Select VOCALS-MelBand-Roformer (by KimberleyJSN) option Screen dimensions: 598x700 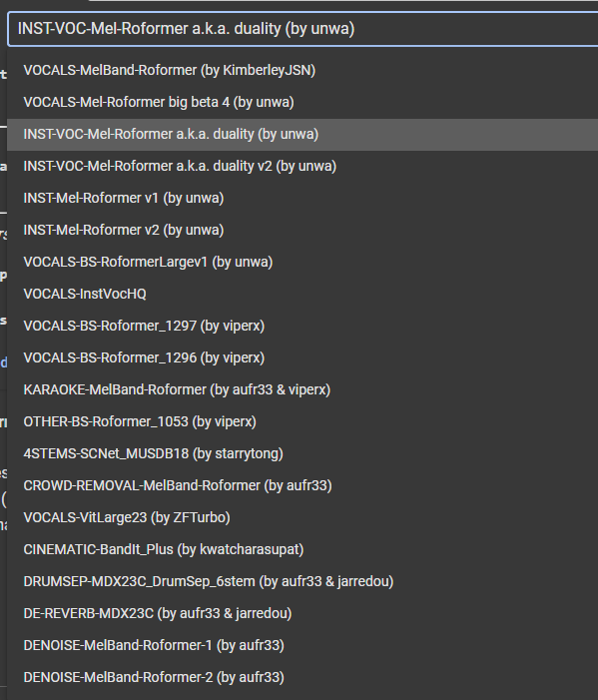coord(302,71)
